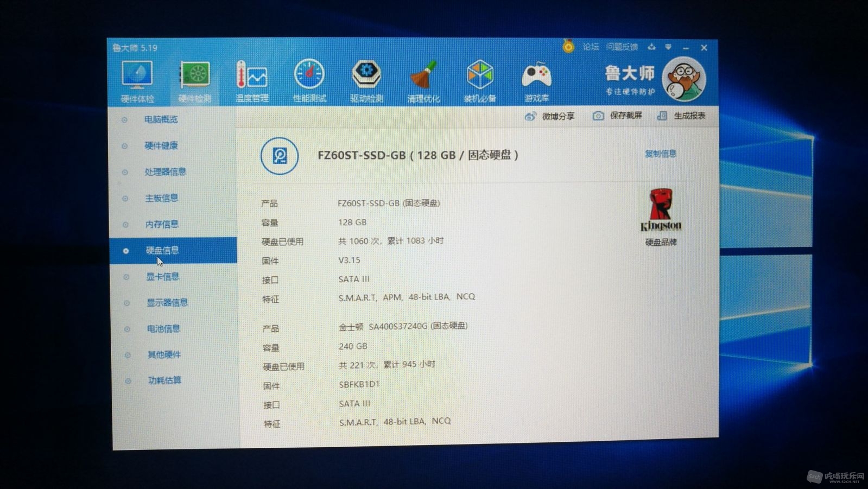Screen dimensions: 868x489
Task: Click the 鲁大师 5.19 window title
Action: point(135,48)
